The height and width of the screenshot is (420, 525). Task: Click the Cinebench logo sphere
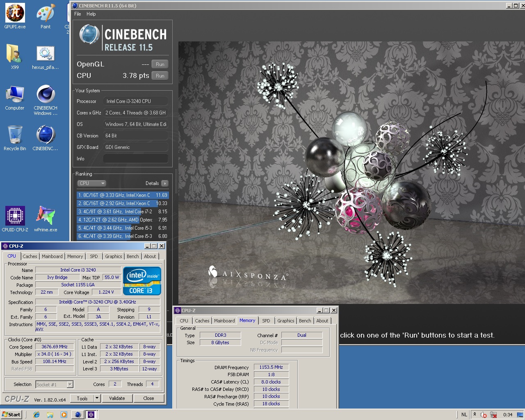click(89, 34)
